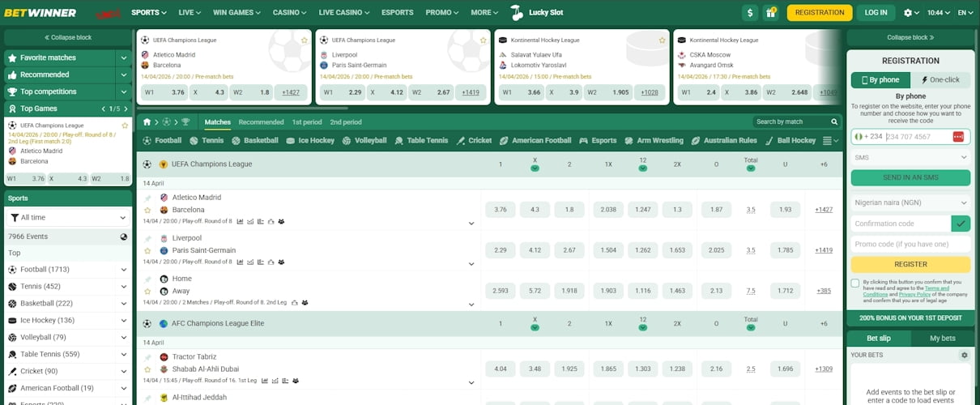Favorite the Liverpool vs Paris Saint-Germain list match

tap(147, 250)
